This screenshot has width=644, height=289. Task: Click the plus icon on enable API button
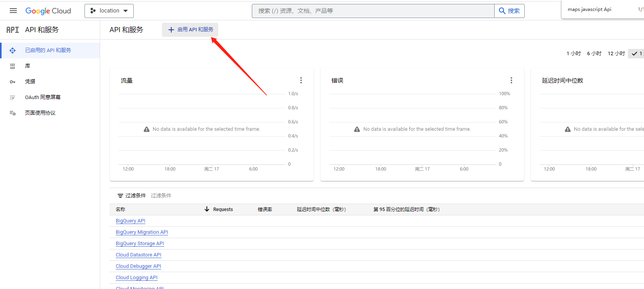coord(171,30)
